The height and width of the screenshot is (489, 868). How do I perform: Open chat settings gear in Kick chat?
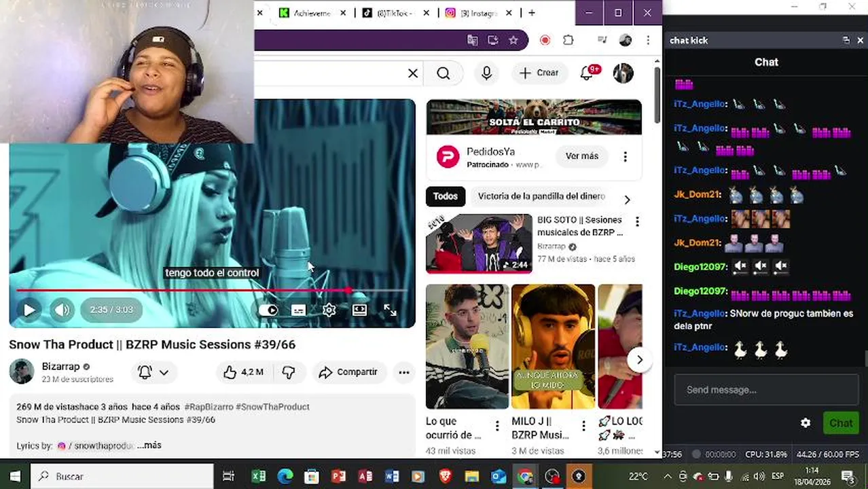(x=806, y=423)
